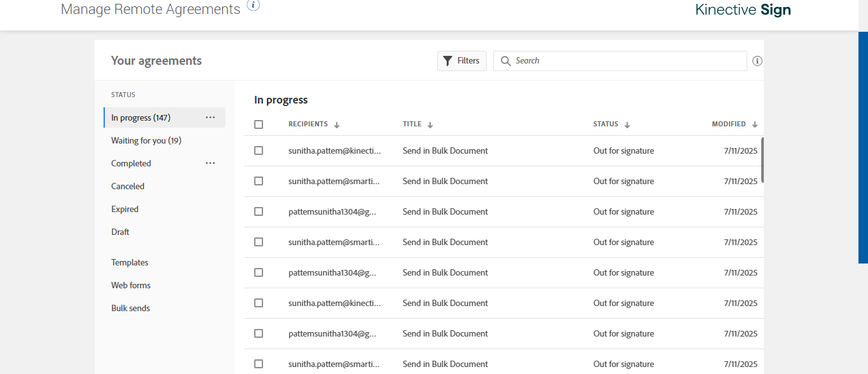This screenshot has width=868, height=374.
Task: Show the Expired agreements
Action: (125, 209)
